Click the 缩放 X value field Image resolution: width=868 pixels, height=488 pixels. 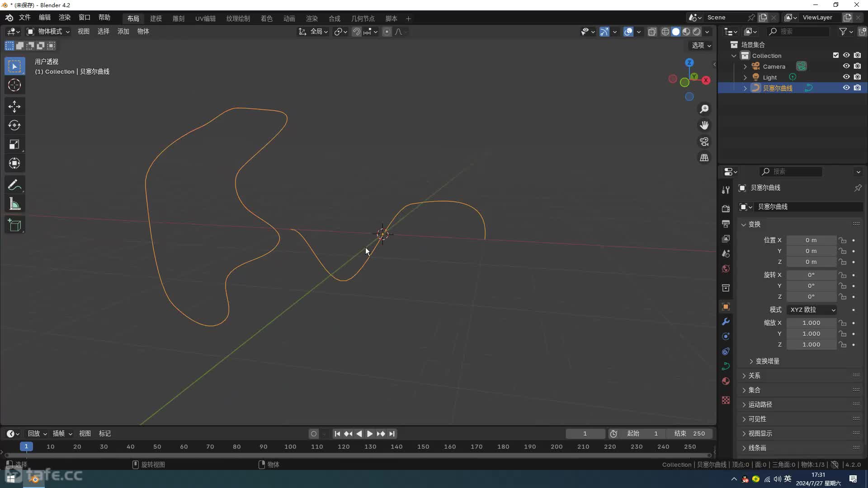coord(811,323)
